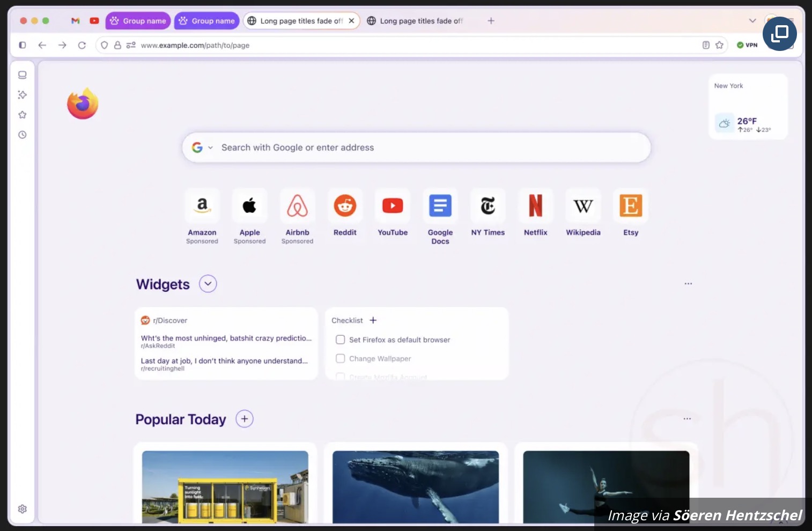Open search engine dropdown next to Google logo
Viewport: 812px width, 531px height.
click(210, 148)
